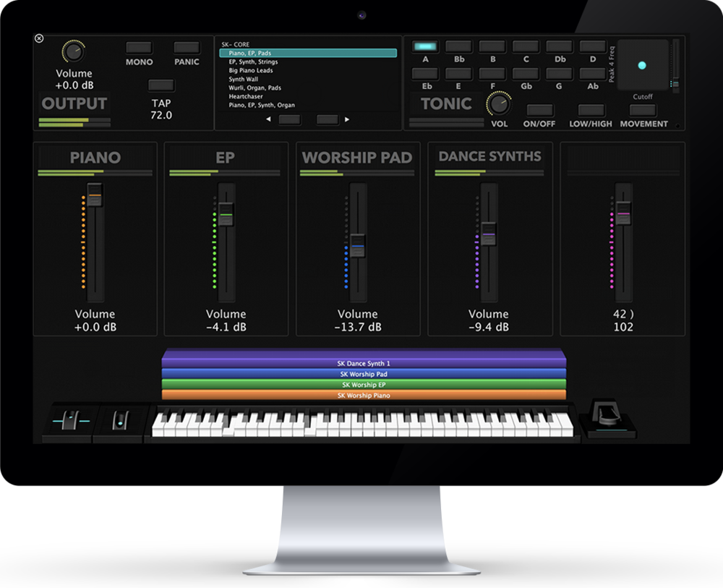
Task: Select tonic key Gb
Action: point(526,74)
